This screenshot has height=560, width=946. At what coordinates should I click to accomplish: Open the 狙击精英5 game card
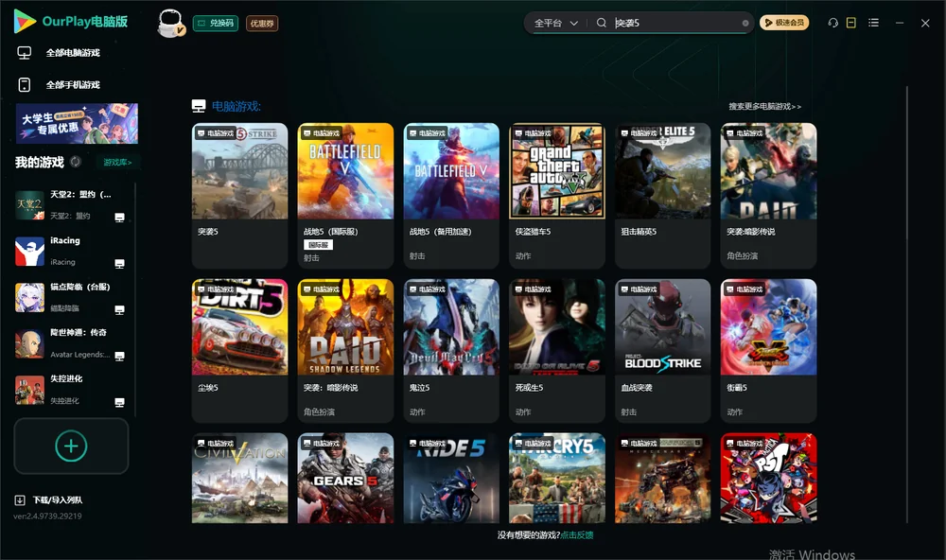(662, 196)
